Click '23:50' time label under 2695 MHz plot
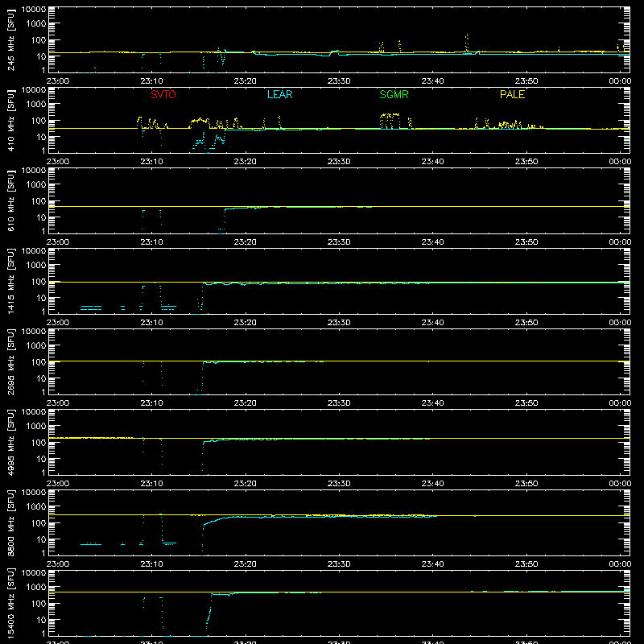 (526, 403)
